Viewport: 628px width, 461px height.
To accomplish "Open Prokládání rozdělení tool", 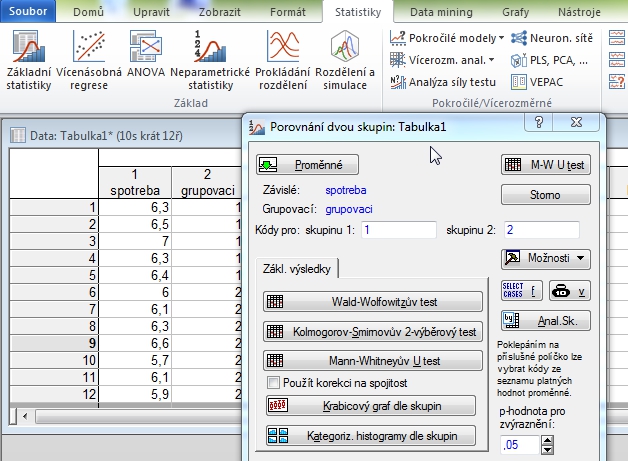I will point(283,60).
